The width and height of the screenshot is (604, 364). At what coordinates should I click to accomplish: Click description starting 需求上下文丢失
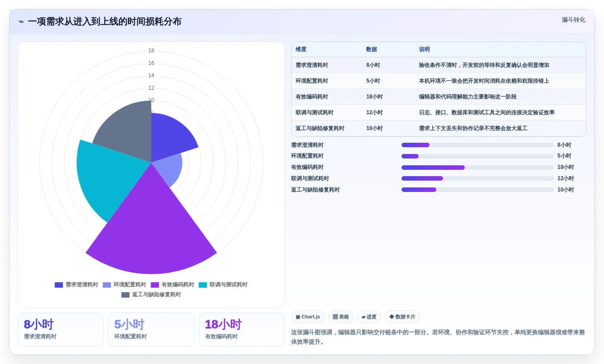click(x=473, y=129)
